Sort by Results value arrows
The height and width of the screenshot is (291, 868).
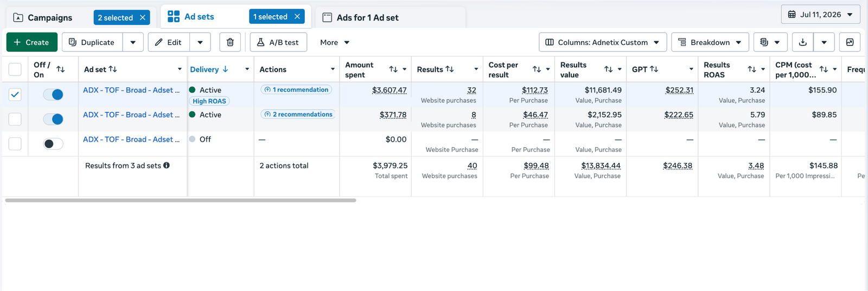[x=608, y=69]
